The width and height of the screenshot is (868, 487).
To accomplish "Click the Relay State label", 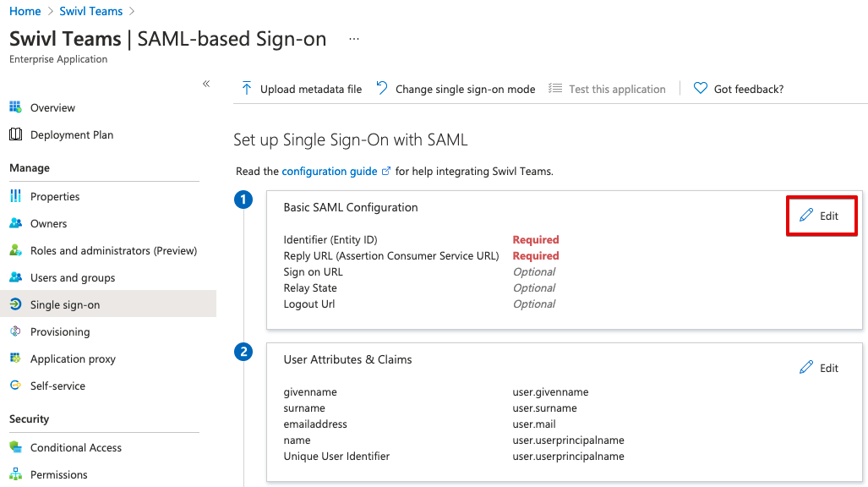I will [310, 287].
